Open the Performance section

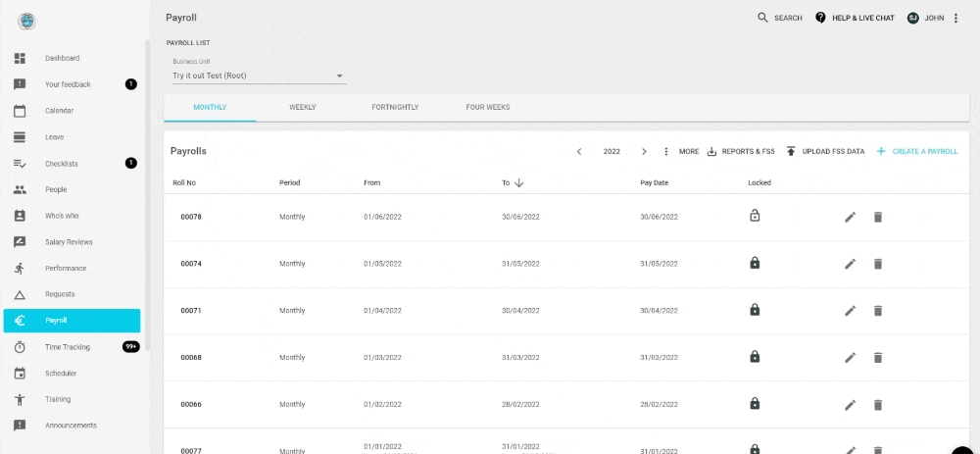pyautogui.click(x=72, y=269)
